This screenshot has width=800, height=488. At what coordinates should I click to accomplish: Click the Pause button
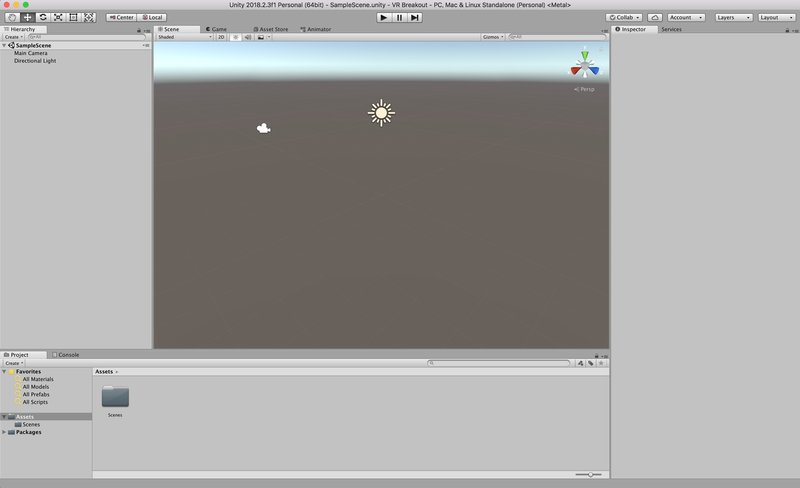point(399,17)
